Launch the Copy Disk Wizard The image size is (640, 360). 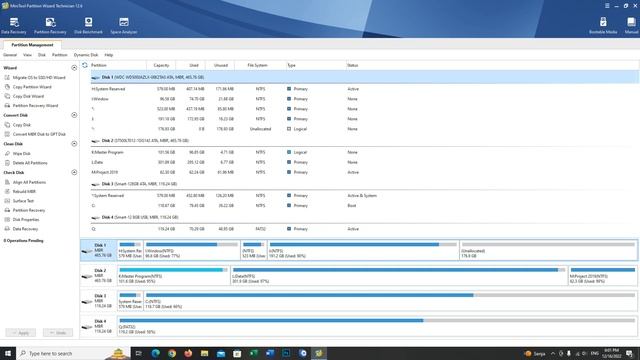click(24, 96)
